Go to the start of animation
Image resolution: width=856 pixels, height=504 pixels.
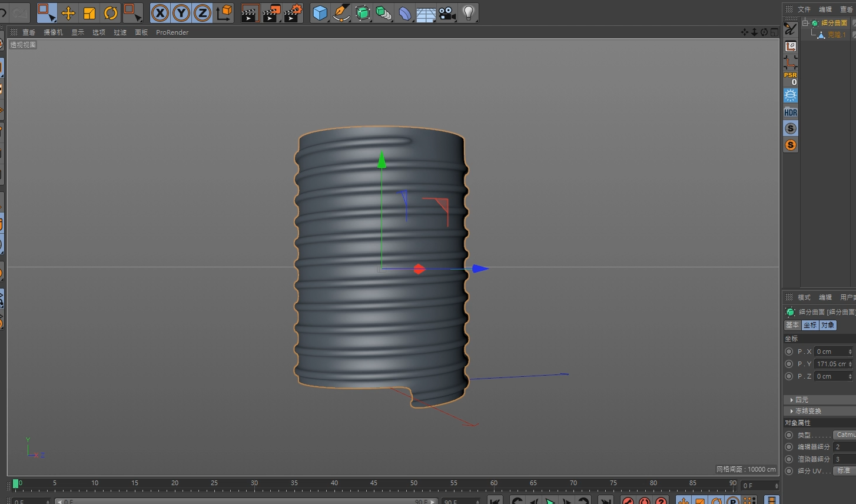[495, 501]
